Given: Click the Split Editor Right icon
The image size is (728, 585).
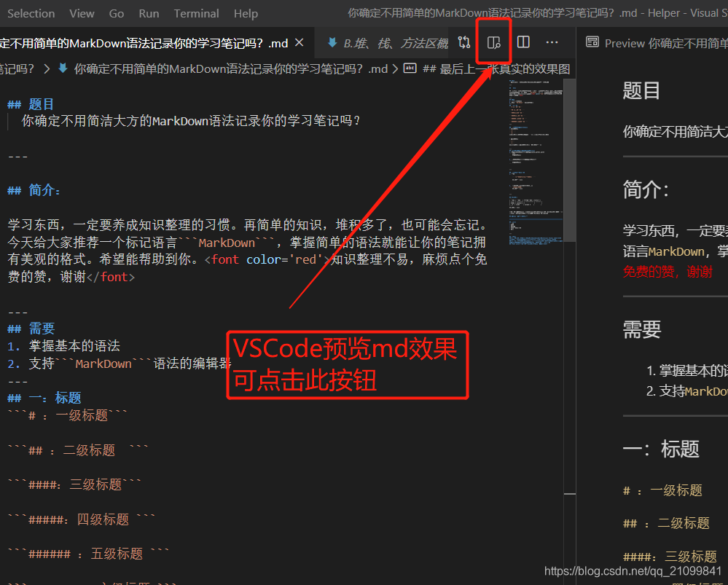Looking at the screenshot, I should 523,43.
